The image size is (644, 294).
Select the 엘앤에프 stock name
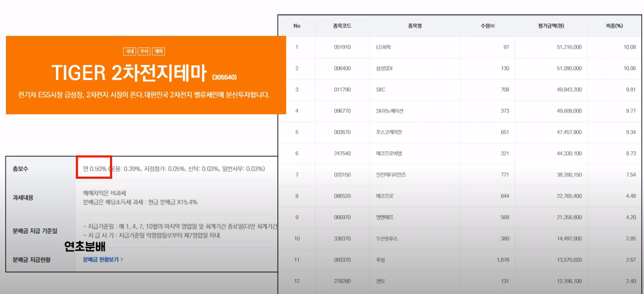click(385, 217)
